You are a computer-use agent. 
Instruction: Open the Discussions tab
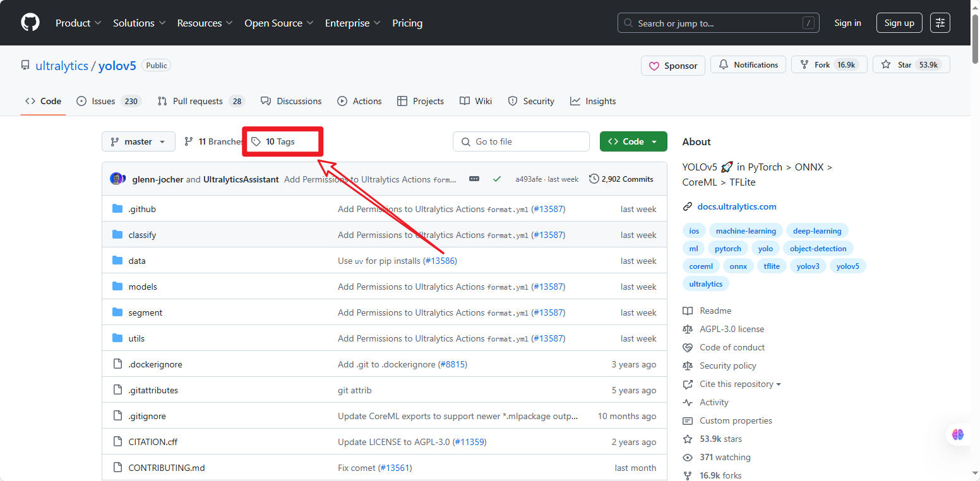tap(291, 101)
